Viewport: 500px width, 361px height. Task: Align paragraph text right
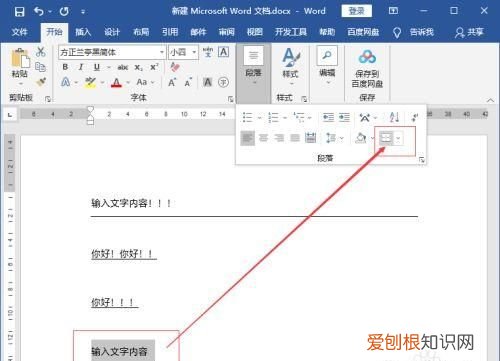[x=279, y=138]
